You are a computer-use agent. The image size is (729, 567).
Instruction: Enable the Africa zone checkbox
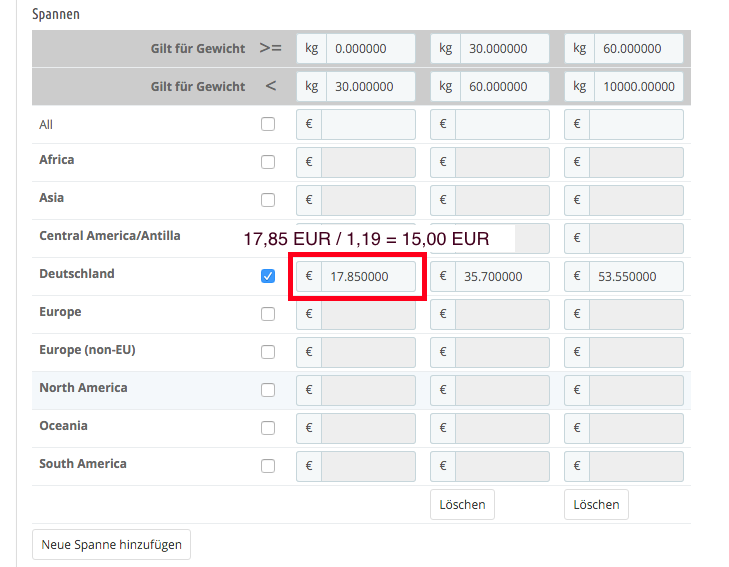tap(267, 162)
